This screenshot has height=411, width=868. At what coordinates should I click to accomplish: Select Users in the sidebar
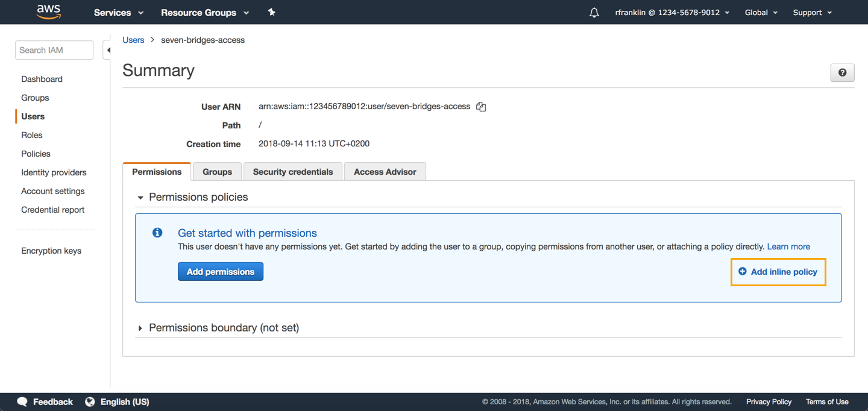point(33,116)
